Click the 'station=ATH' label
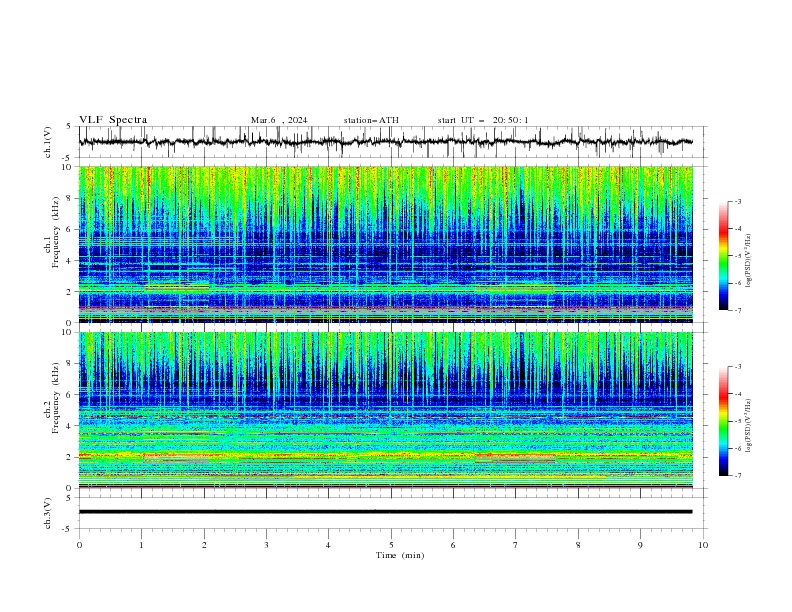Image resolution: width=792 pixels, height=612 pixels. point(371,120)
